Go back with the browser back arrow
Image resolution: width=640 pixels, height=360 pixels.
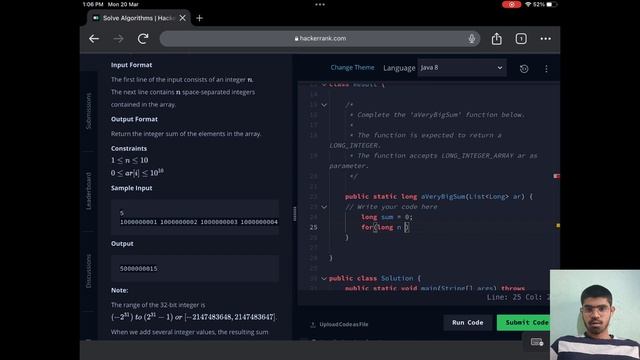pos(94,39)
